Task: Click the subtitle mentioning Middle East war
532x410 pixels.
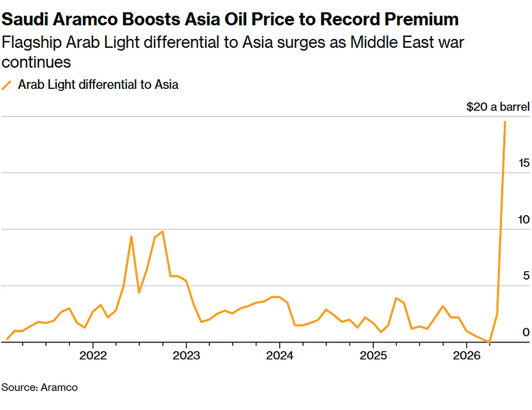Action: (232, 52)
